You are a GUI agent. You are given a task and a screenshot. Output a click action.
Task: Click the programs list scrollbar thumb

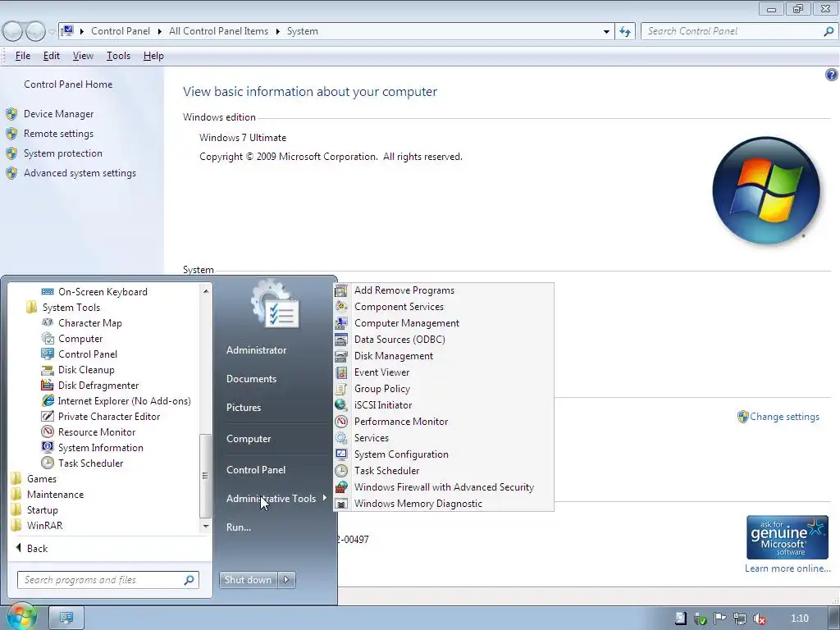[205, 476]
